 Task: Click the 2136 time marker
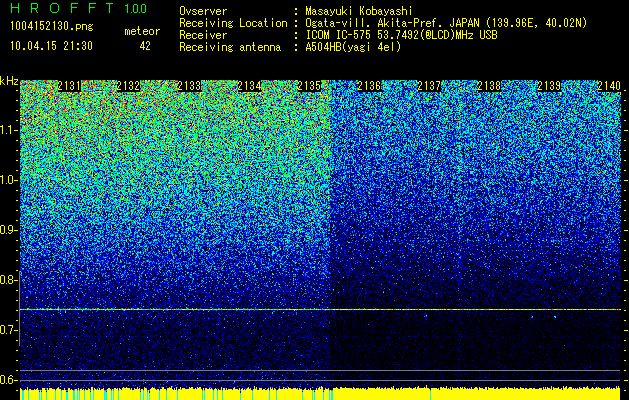click(x=369, y=86)
